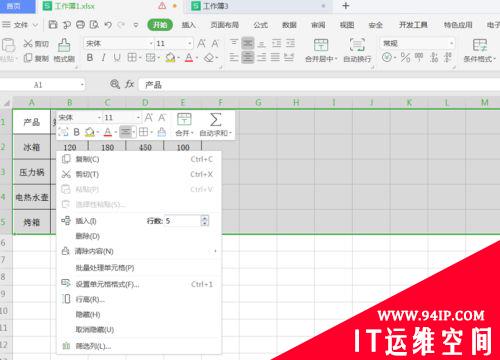Decrease font size with ribbon A- icon
The width and height of the screenshot is (500, 360).
pyautogui.click(x=215, y=43)
